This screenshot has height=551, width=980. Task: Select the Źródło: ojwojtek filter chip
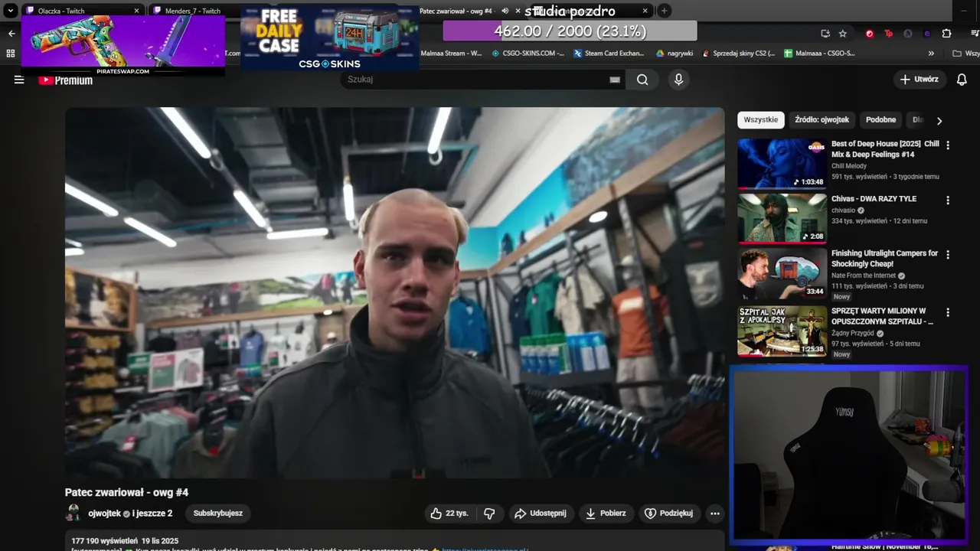click(x=822, y=120)
